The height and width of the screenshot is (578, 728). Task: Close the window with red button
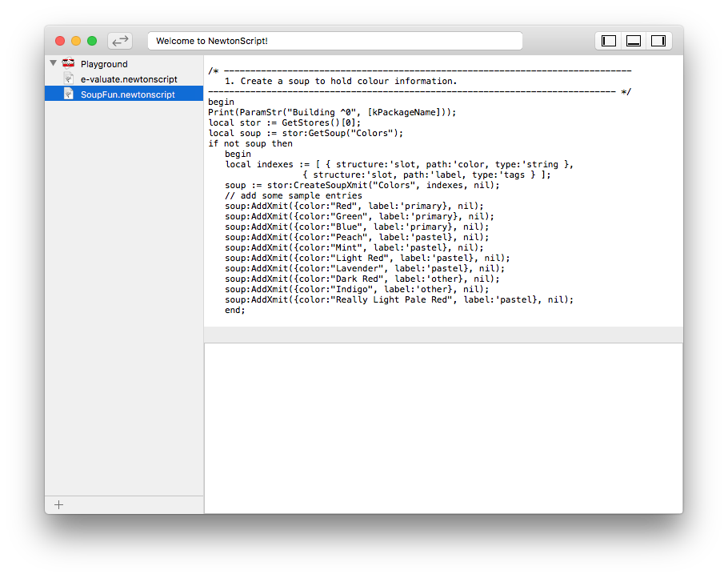tap(60, 41)
